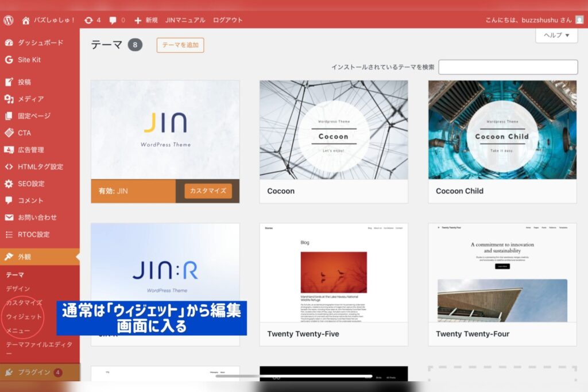Click the Site Kit Google G icon
The image size is (588, 392).
pos(9,60)
